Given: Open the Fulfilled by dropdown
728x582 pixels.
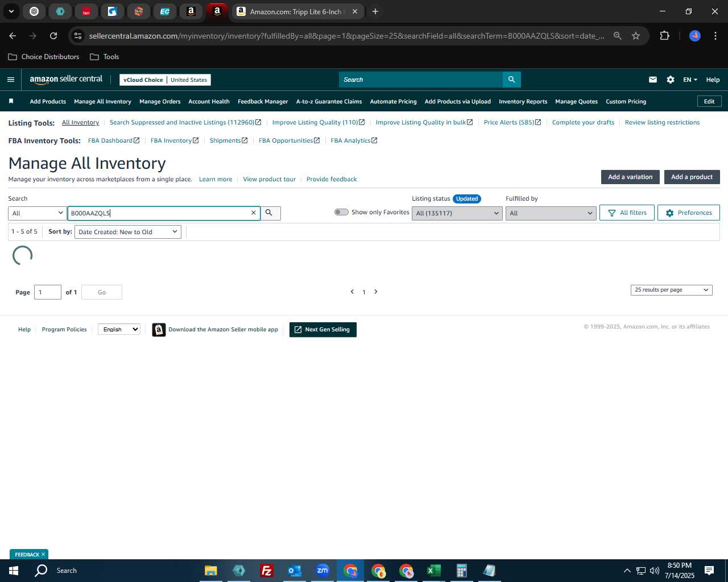Looking at the screenshot, I should tap(551, 213).
